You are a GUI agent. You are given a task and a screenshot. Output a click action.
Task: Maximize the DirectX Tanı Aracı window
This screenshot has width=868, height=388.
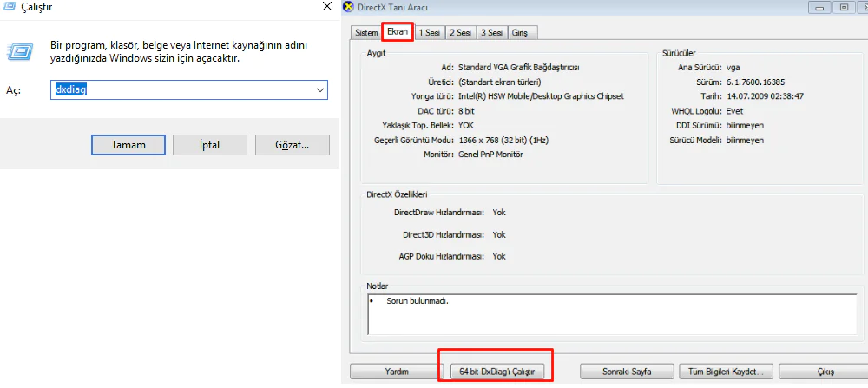[x=845, y=7]
